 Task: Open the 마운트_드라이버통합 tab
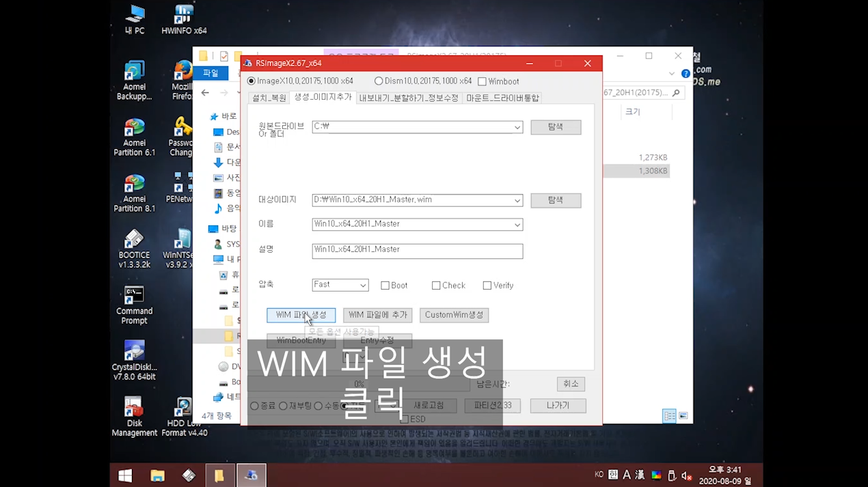tap(502, 98)
